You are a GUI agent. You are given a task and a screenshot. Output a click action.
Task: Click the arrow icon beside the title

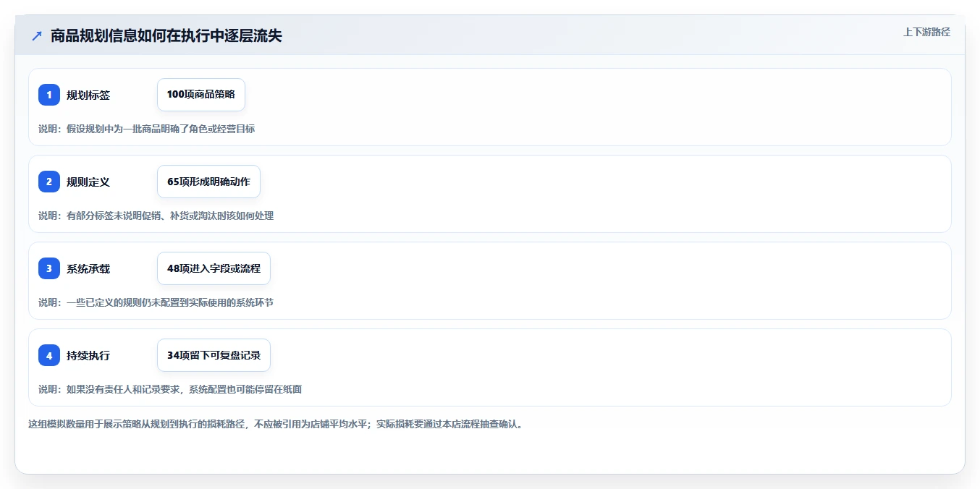tap(37, 36)
